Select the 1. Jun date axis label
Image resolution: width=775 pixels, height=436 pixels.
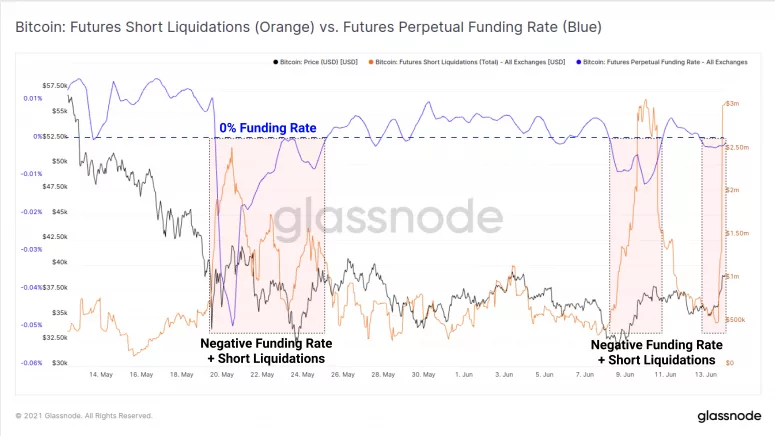[x=464, y=375]
